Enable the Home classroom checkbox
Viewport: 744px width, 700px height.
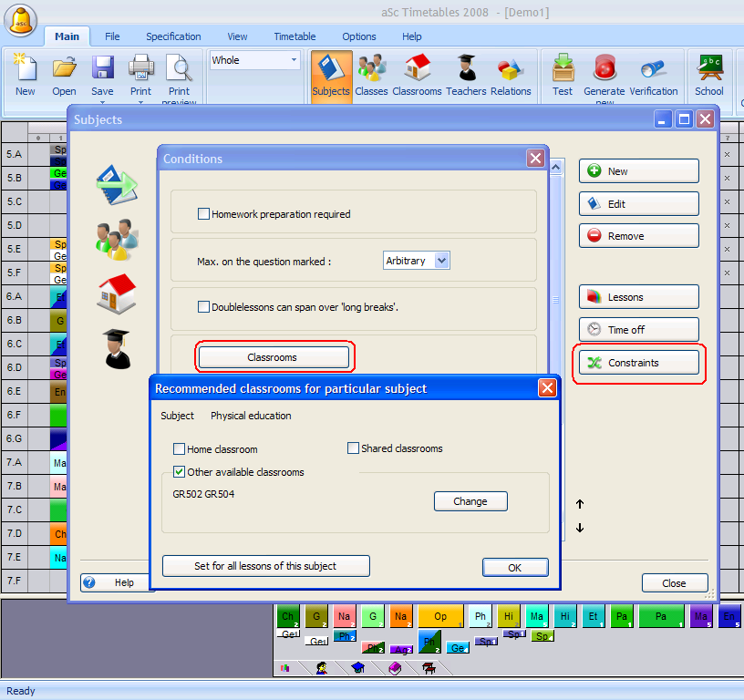pos(180,449)
